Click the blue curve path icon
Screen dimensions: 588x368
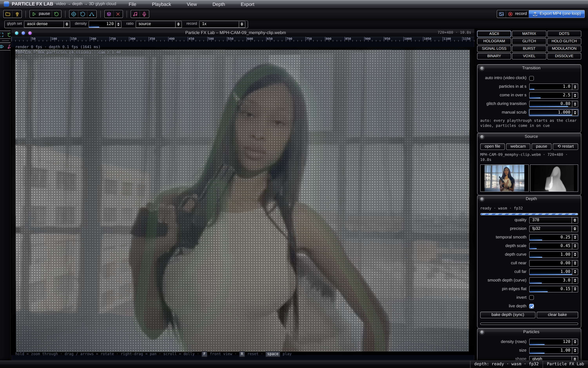(92, 14)
